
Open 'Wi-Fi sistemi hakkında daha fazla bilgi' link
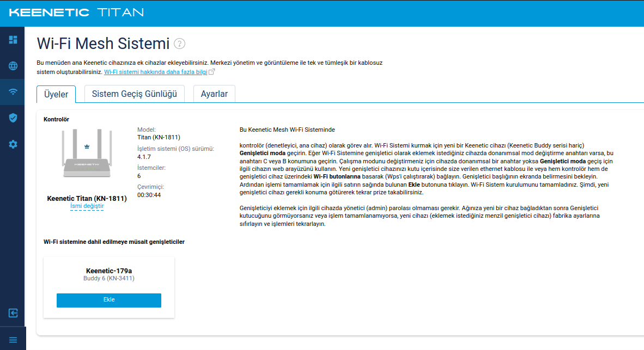pos(156,72)
